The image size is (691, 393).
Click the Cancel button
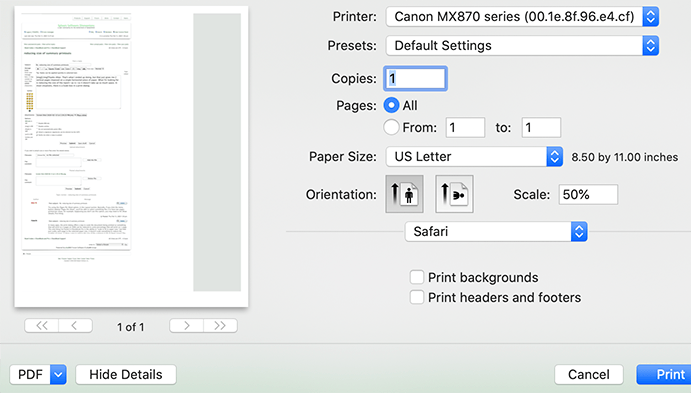point(589,374)
